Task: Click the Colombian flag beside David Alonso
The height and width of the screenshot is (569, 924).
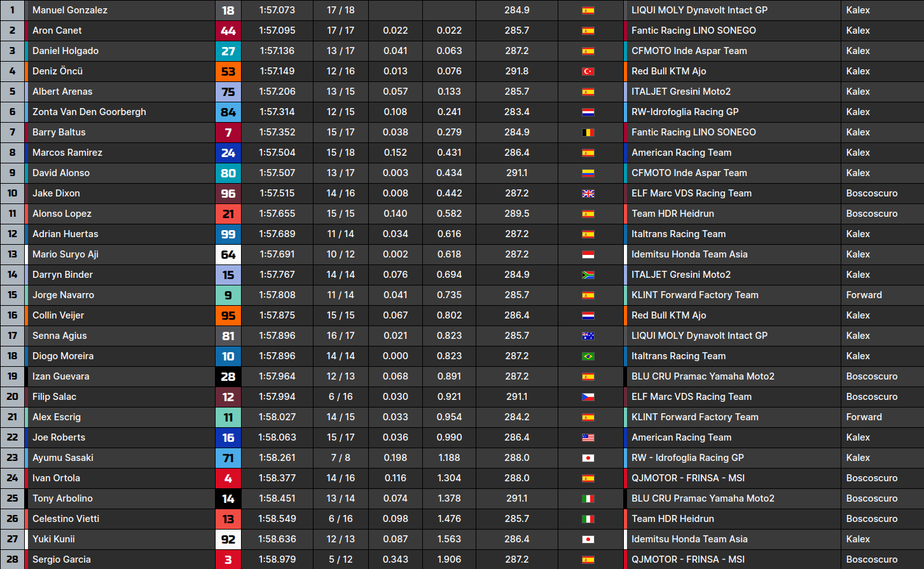Action: coord(588,173)
